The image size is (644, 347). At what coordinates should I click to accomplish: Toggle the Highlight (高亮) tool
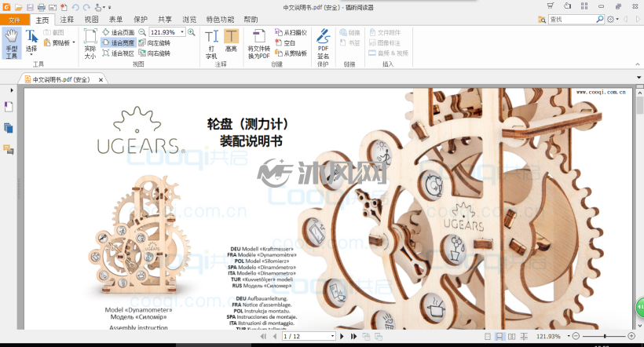pos(231,41)
